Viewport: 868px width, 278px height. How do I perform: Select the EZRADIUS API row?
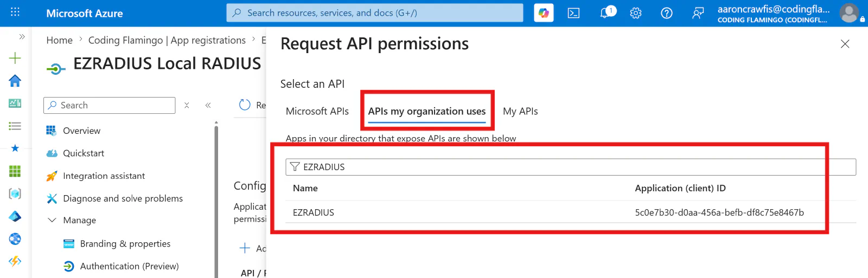point(571,212)
